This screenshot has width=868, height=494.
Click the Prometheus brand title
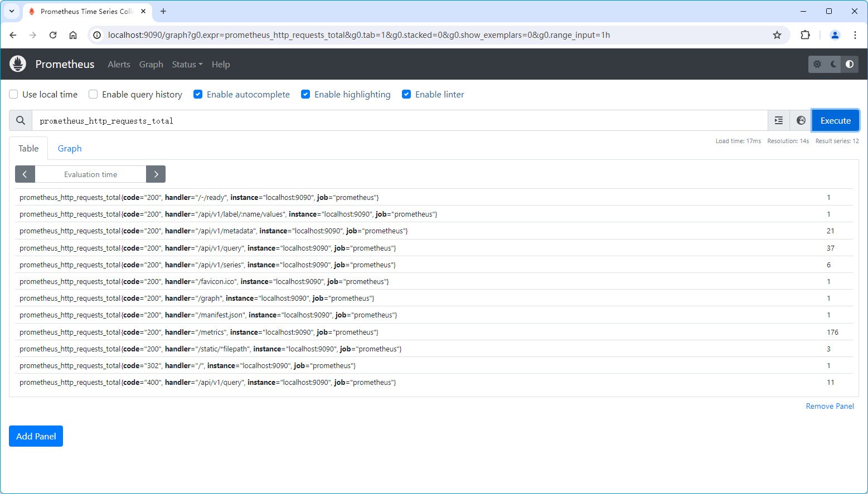(65, 64)
